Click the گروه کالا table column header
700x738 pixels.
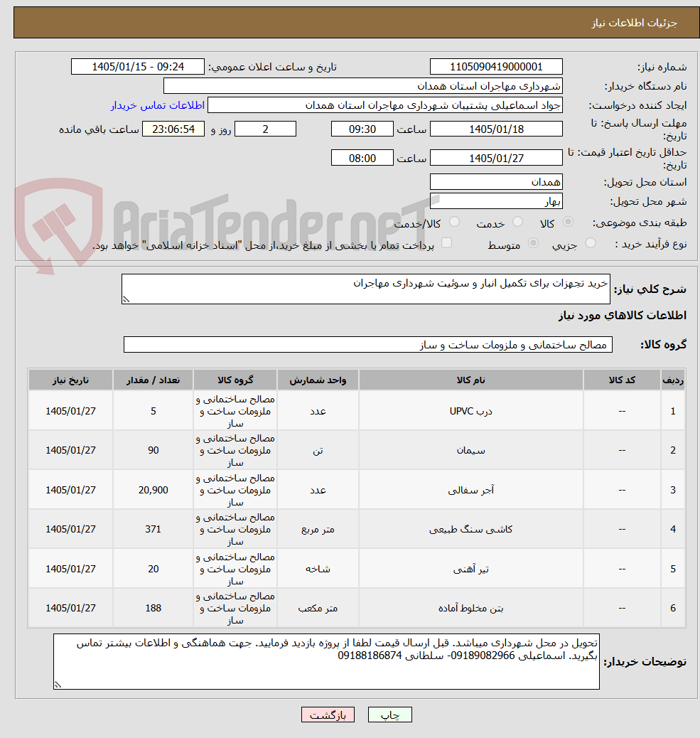pos(235,380)
